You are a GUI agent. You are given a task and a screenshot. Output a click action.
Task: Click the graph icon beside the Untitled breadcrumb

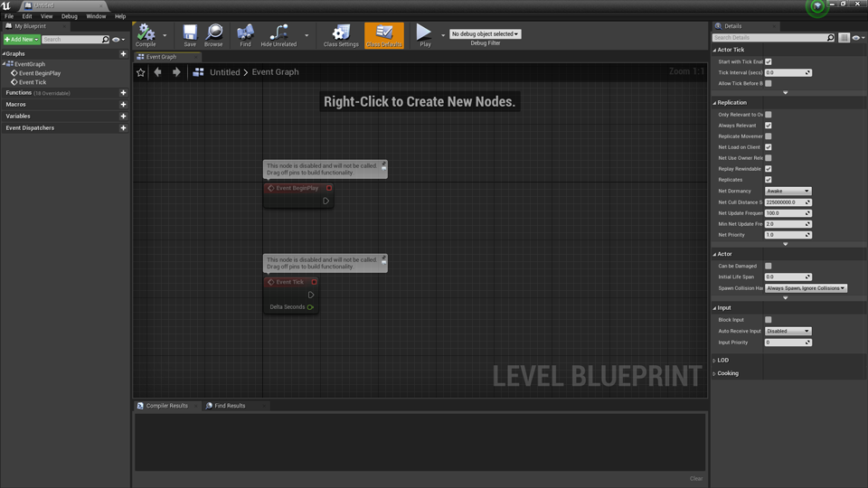coord(198,72)
